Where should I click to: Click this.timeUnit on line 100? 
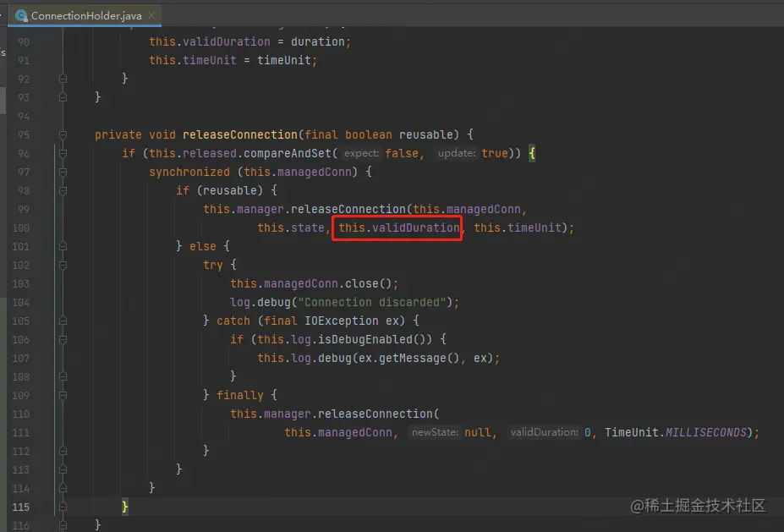(x=517, y=228)
